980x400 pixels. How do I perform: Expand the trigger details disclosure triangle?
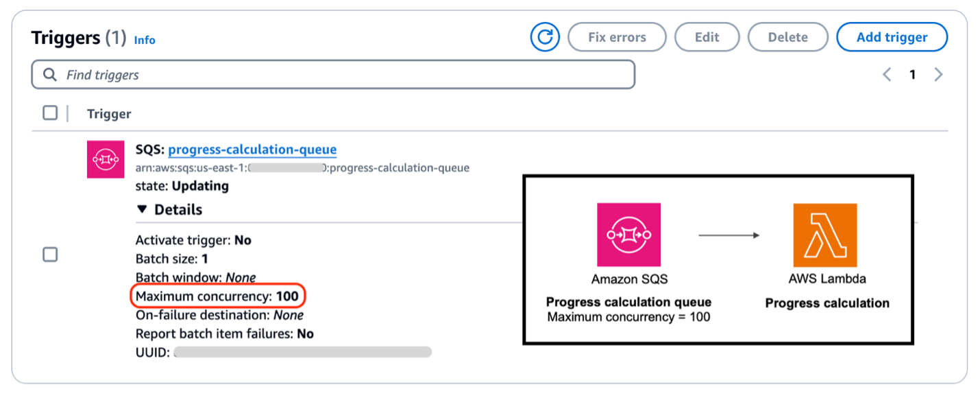coord(143,209)
